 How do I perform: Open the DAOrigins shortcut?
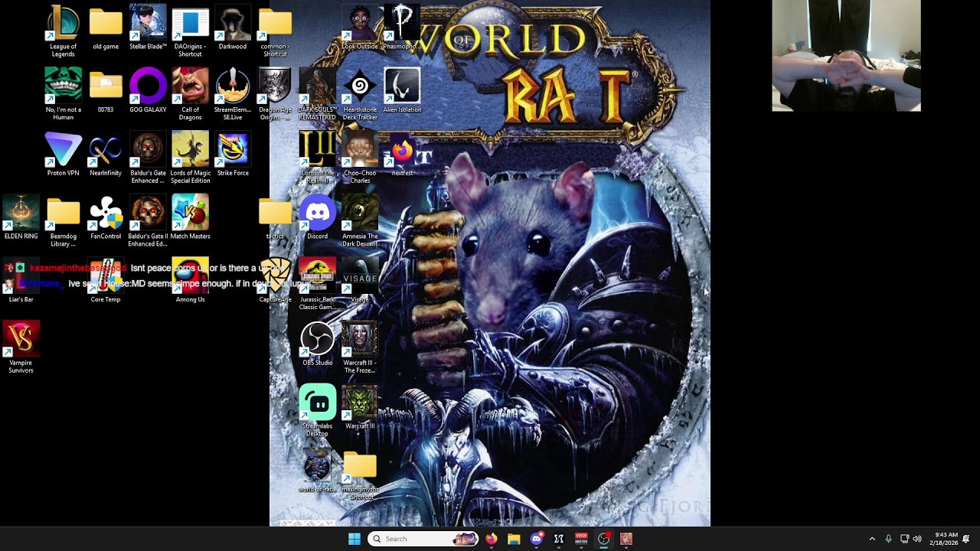click(190, 31)
